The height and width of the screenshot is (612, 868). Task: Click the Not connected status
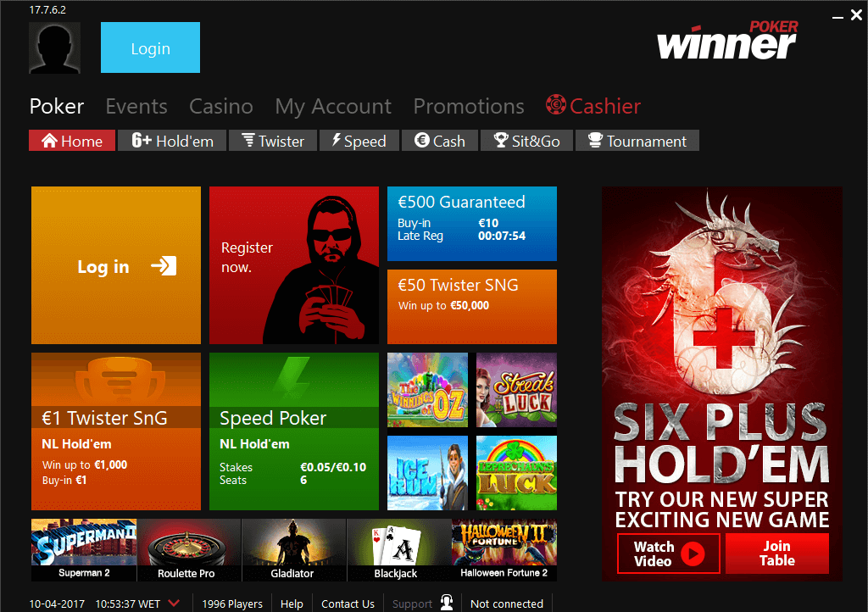[x=507, y=604]
